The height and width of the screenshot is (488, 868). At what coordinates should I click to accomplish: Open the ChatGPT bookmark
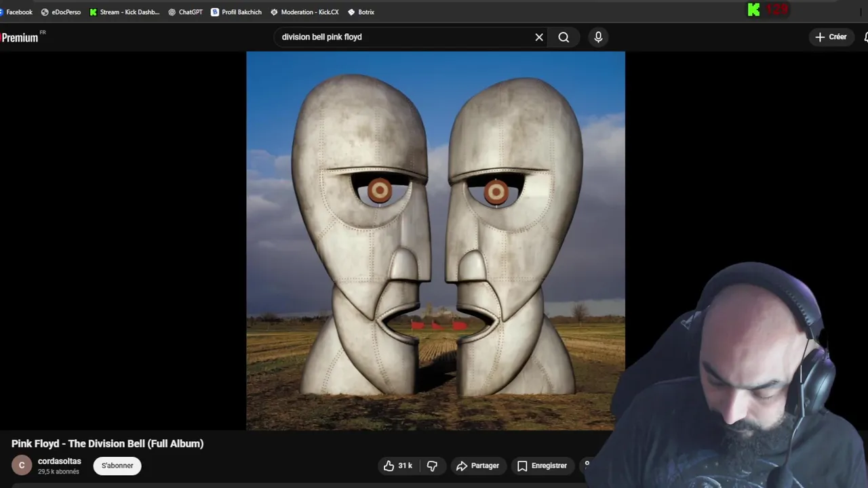(185, 12)
